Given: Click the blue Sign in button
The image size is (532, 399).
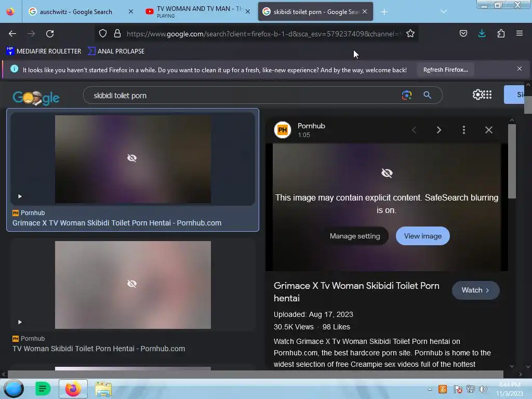Looking at the screenshot, I should click(514, 95).
